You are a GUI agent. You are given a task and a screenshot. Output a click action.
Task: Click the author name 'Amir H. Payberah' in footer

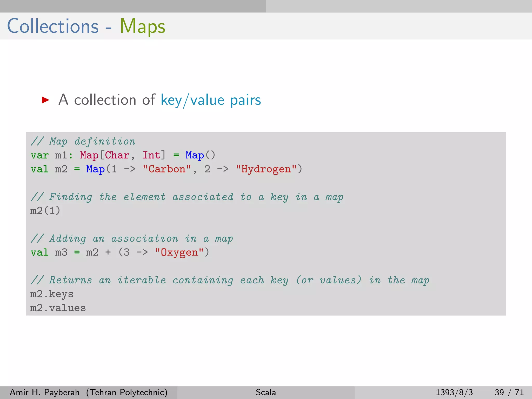click(44, 392)
